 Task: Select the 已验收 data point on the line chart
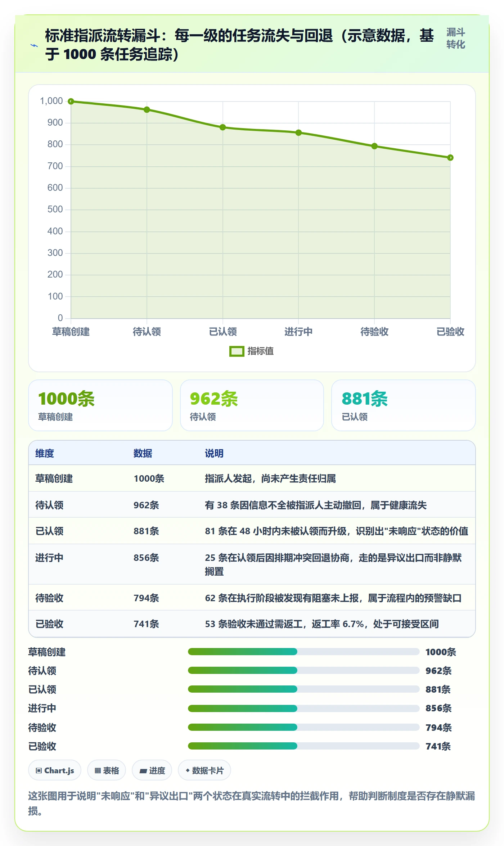(x=450, y=158)
